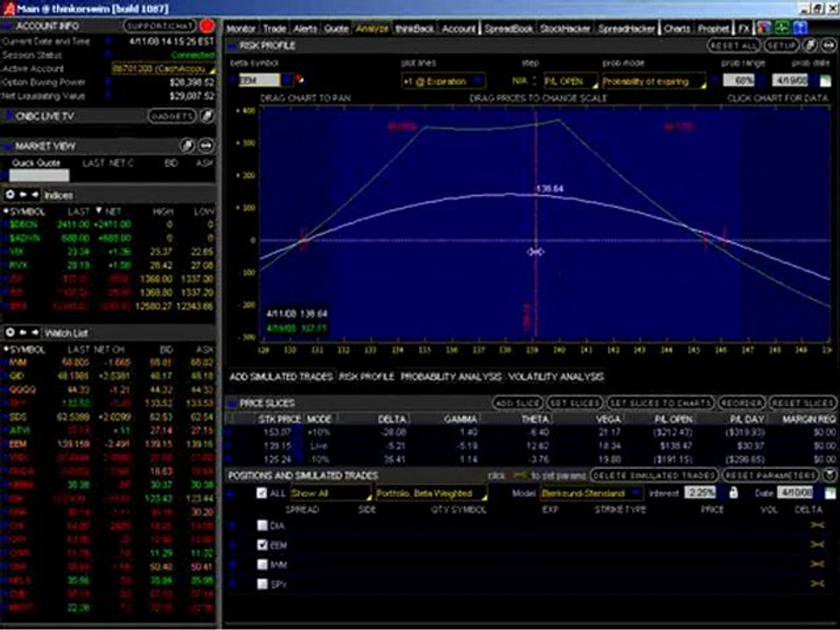Open the Probability of expiring dropdown
Screen dimensions: 840x630
point(654,81)
